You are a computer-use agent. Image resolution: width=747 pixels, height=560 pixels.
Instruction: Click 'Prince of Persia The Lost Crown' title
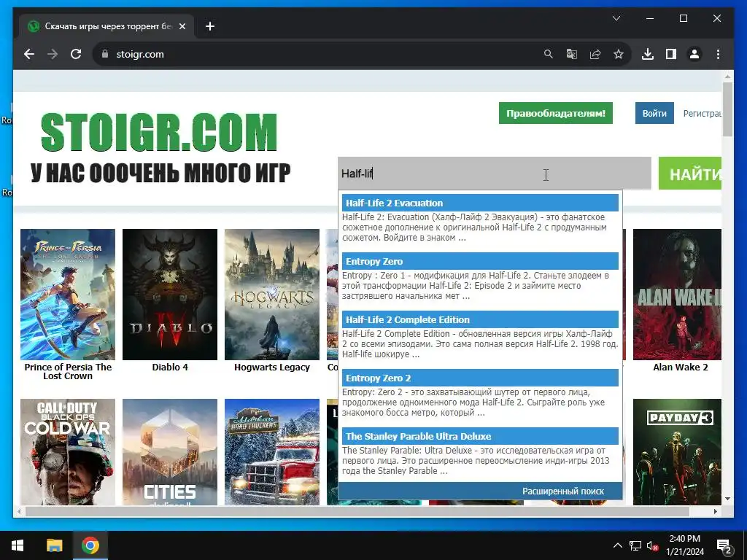click(x=68, y=371)
